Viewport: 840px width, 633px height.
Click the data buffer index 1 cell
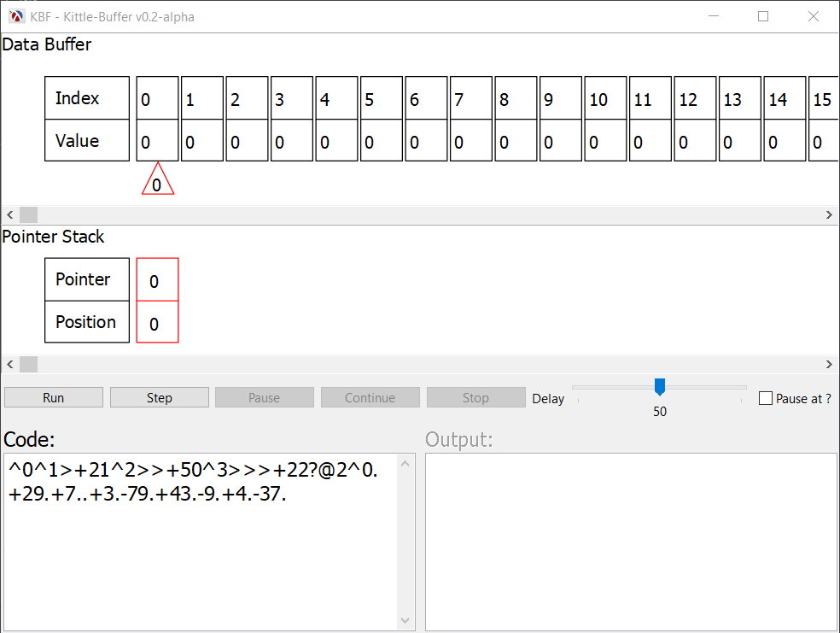click(x=202, y=98)
